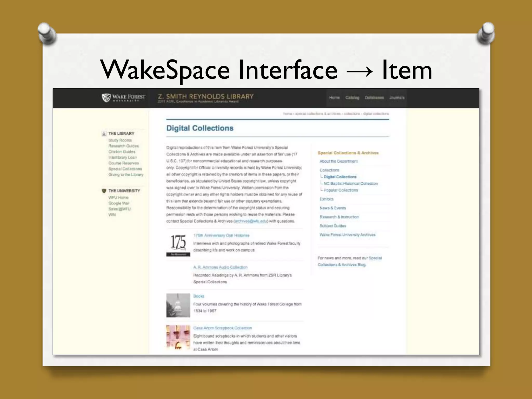Screen dimensions: 532x399
Task: Open WFU Home link
Action: 118,197
